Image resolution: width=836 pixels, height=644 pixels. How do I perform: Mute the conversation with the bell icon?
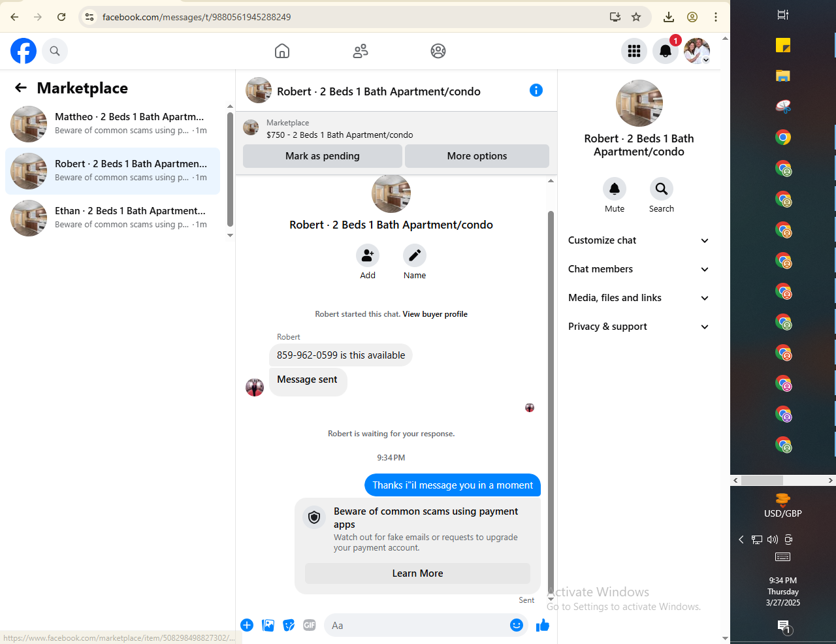(x=615, y=189)
